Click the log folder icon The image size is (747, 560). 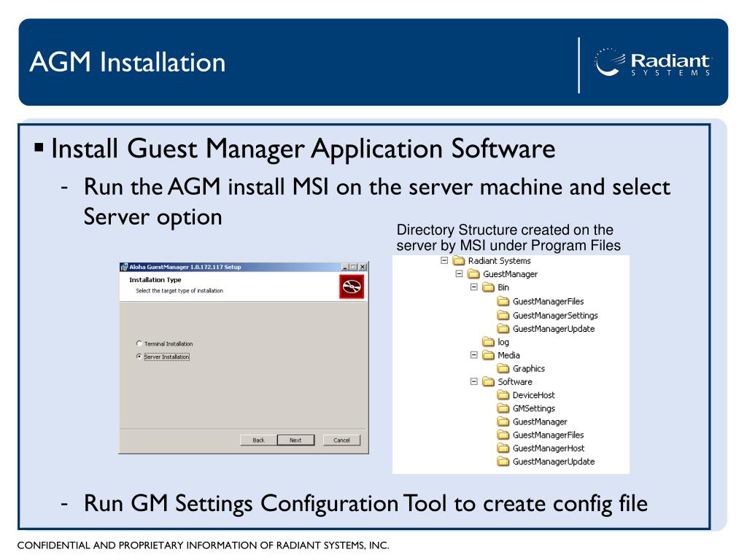click(x=489, y=342)
